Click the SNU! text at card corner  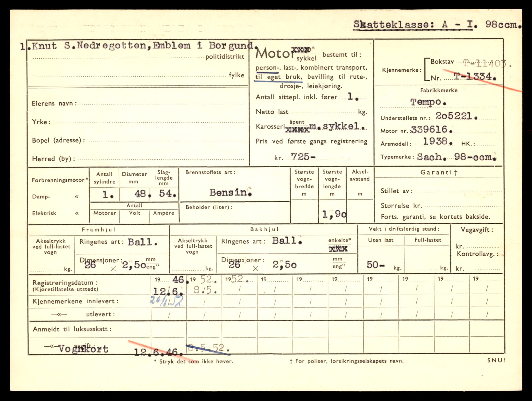tap(497, 361)
